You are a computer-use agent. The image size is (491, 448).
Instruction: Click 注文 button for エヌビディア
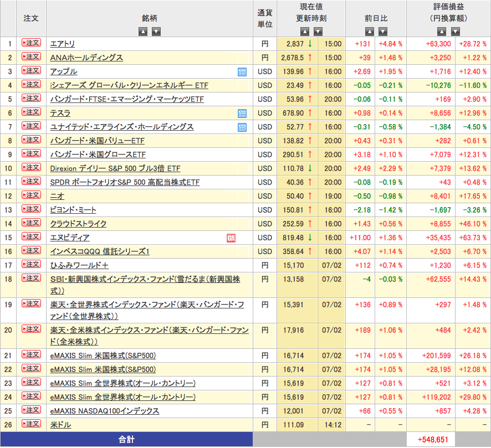click(x=32, y=236)
